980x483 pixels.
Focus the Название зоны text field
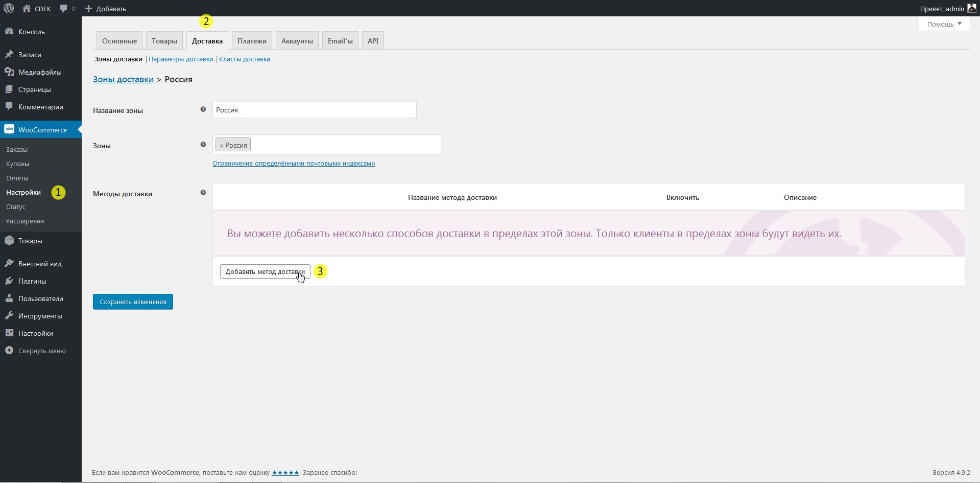pyautogui.click(x=315, y=109)
